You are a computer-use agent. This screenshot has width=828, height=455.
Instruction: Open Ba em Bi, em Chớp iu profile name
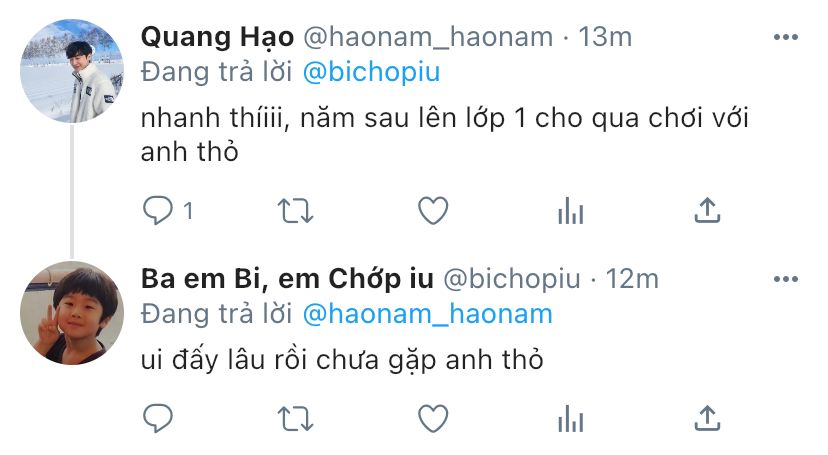click(287, 279)
